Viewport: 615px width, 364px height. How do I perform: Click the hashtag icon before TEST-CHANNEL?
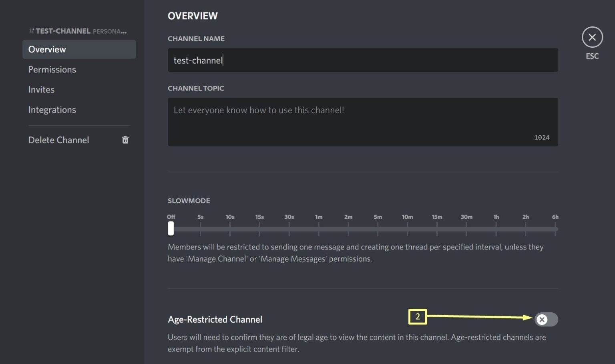30,31
